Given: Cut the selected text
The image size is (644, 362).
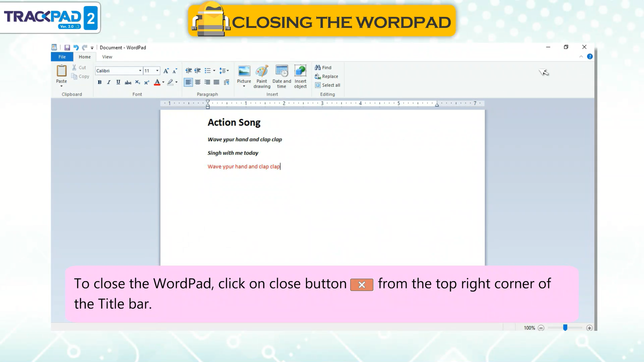Looking at the screenshot, I should [79, 68].
